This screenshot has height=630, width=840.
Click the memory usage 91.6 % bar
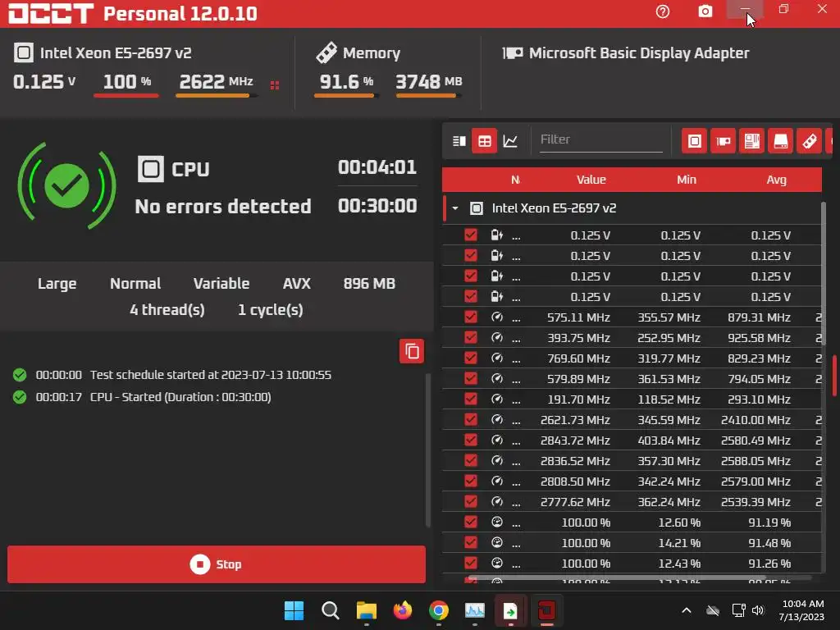tap(346, 95)
